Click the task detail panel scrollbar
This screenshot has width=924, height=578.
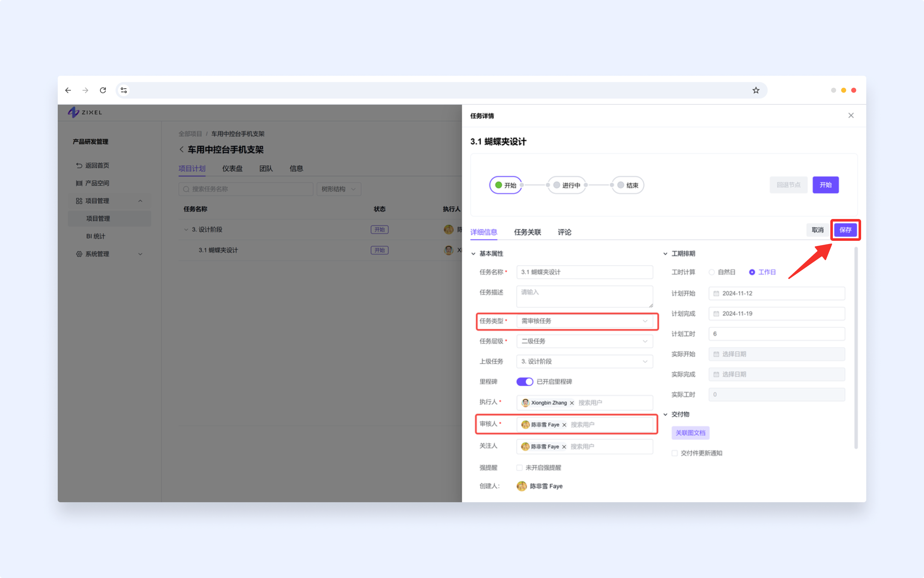856,348
